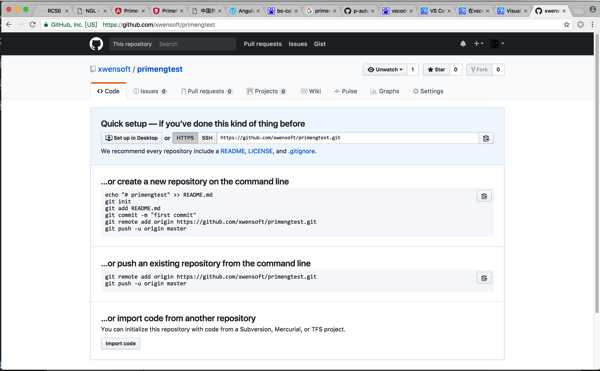Copy the repository HTTPS URL to clipboard
Image resolution: width=600 pixels, height=371 pixels.
point(486,138)
